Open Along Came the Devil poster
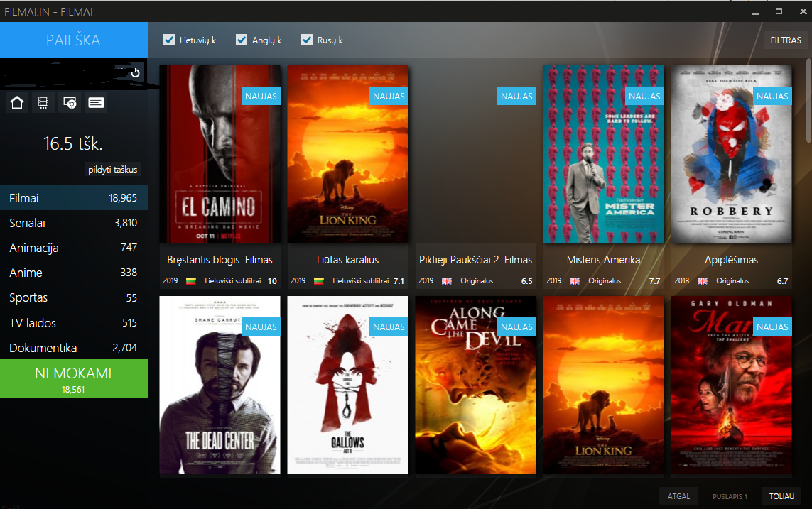 tap(475, 384)
